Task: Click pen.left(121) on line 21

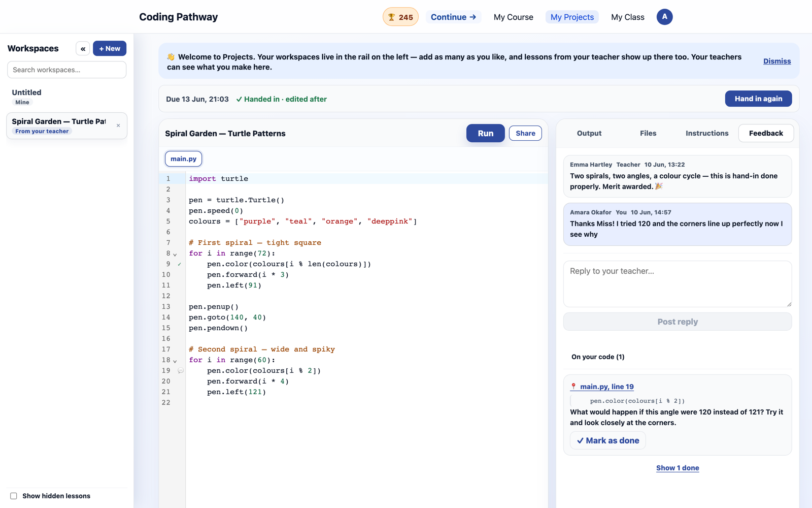Action: click(x=236, y=392)
